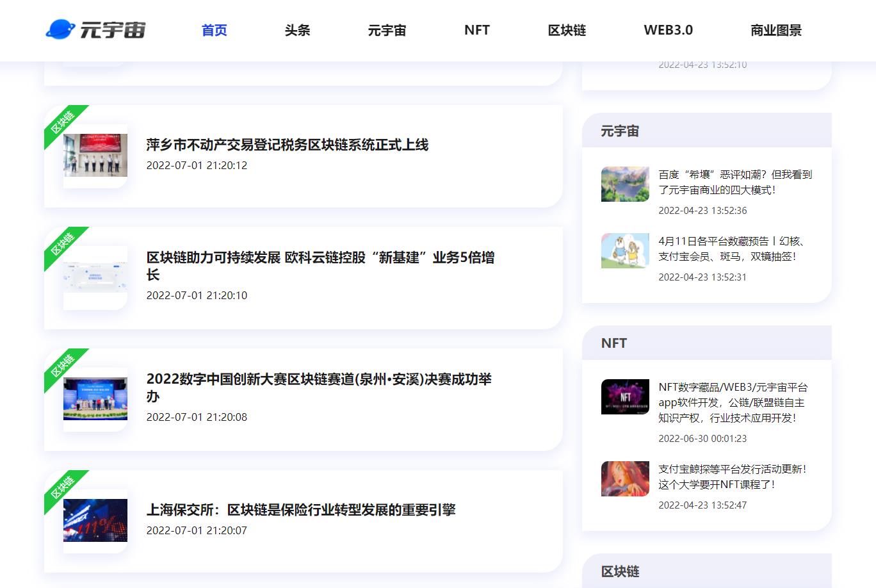This screenshot has height=588, width=876.
Task: Select 元宇宙 in the top navigation
Action: pos(387,30)
